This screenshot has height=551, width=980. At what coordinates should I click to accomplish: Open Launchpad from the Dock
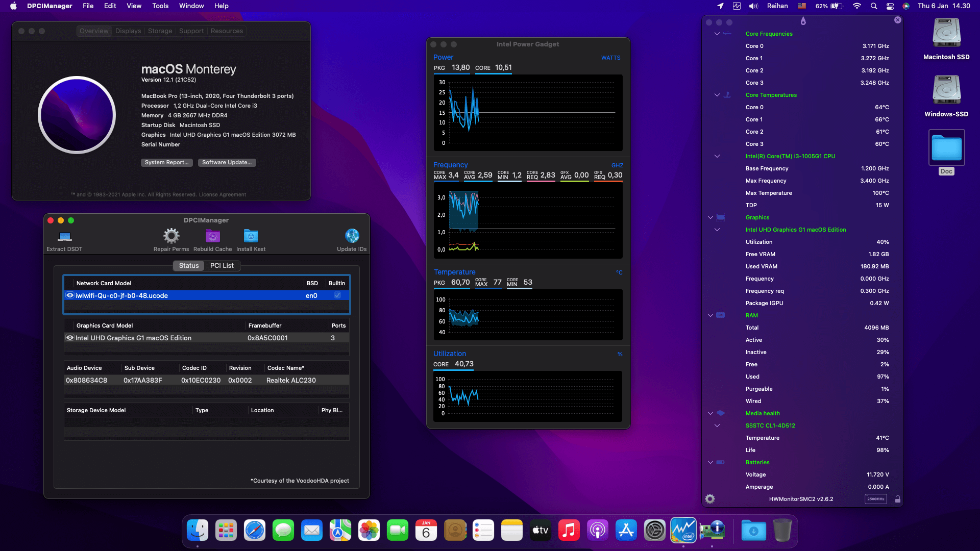226,531
